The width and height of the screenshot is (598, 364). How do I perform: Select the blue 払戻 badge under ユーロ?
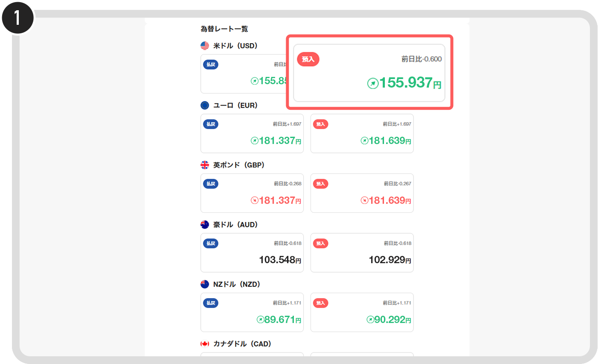tap(211, 124)
